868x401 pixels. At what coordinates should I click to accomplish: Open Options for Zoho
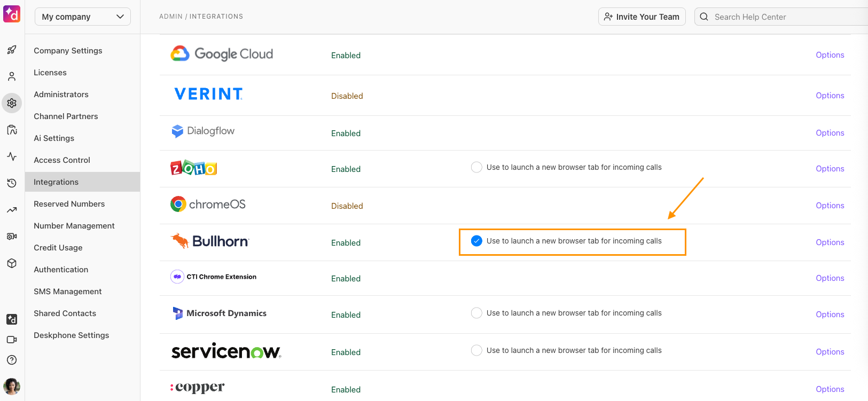[x=830, y=169]
